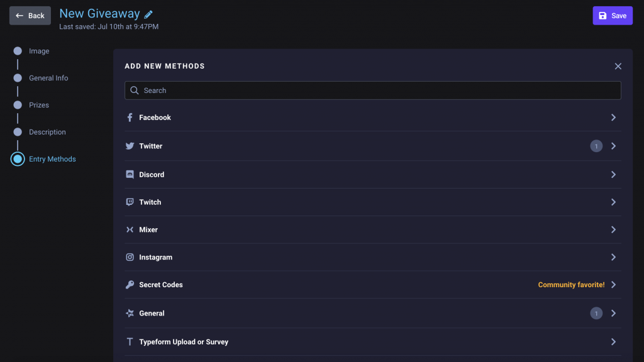Click the Discord logo icon
The width and height of the screenshot is (644, 362).
coord(130,175)
